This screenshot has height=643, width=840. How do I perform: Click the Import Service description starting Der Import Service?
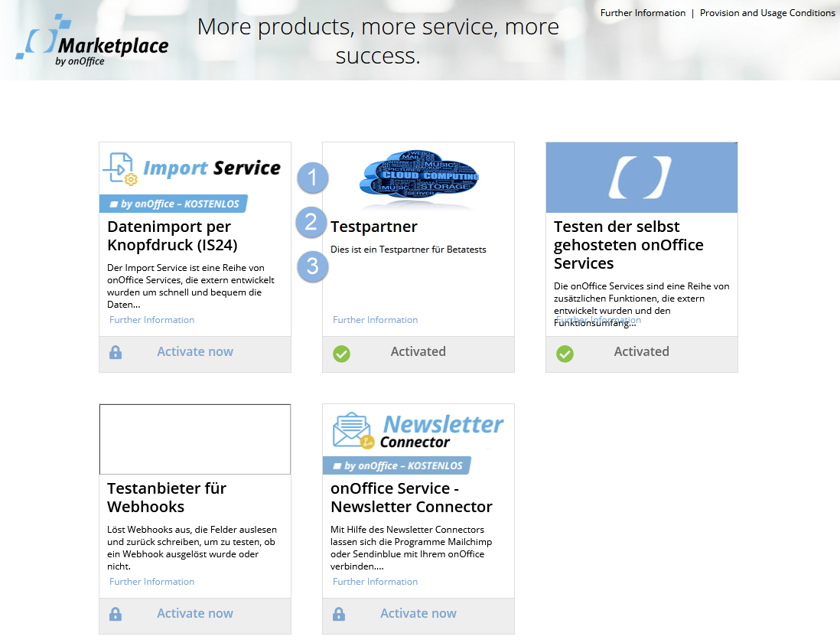point(190,286)
